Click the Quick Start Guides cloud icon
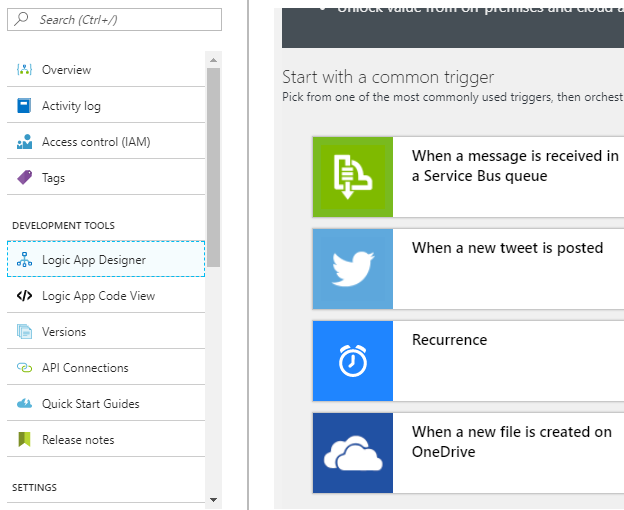This screenshot has height=510, width=624. [25, 404]
